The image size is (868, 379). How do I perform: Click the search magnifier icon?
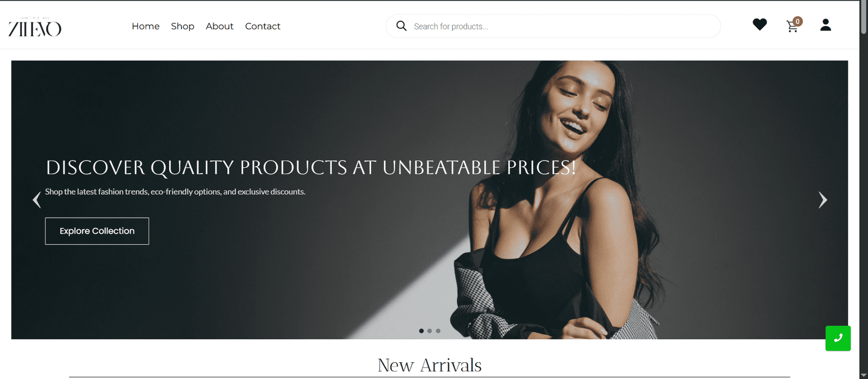tap(401, 26)
